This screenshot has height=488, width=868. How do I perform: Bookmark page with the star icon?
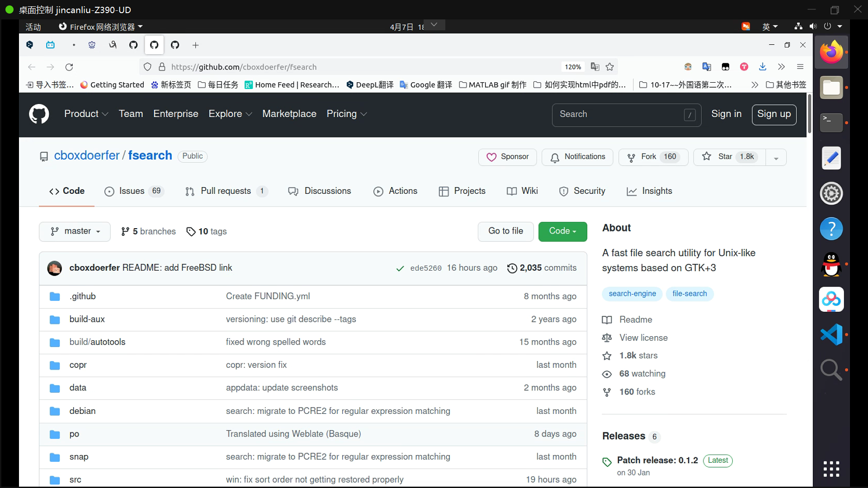coord(610,67)
